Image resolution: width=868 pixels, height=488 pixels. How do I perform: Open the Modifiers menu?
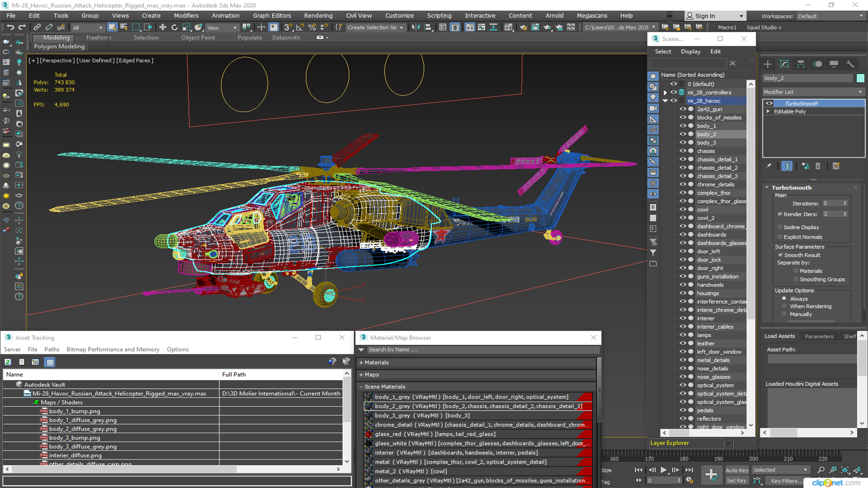click(x=186, y=15)
